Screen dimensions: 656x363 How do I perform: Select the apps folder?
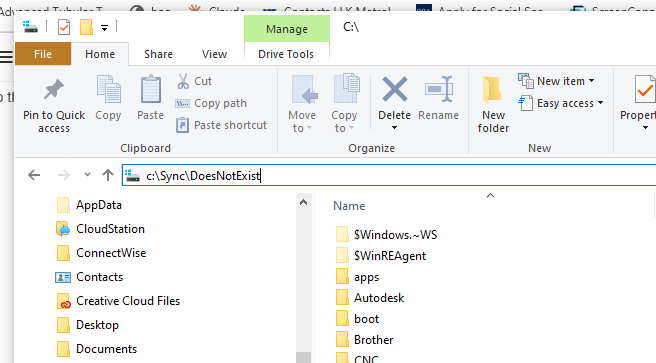(x=357, y=277)
